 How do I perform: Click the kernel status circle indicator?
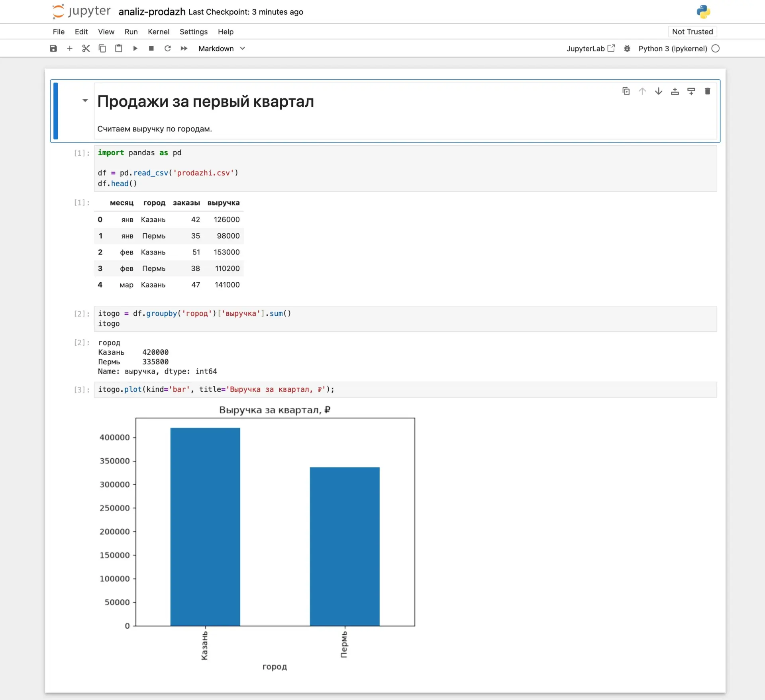(716, 49)
